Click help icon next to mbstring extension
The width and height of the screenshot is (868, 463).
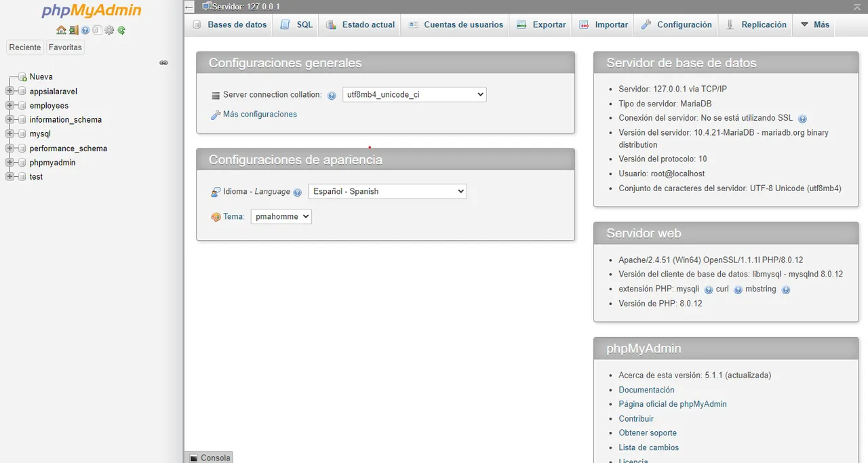tap(786, 289)
